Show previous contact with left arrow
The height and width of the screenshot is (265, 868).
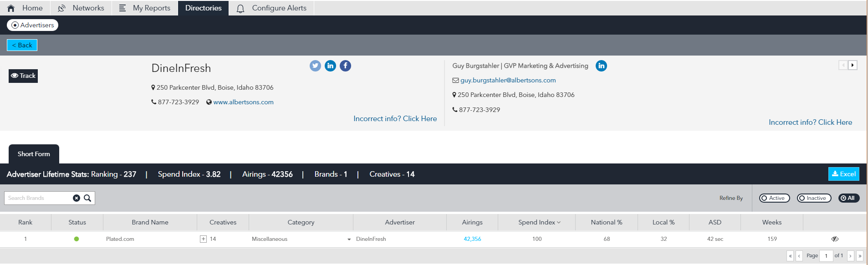click(843, 65)
